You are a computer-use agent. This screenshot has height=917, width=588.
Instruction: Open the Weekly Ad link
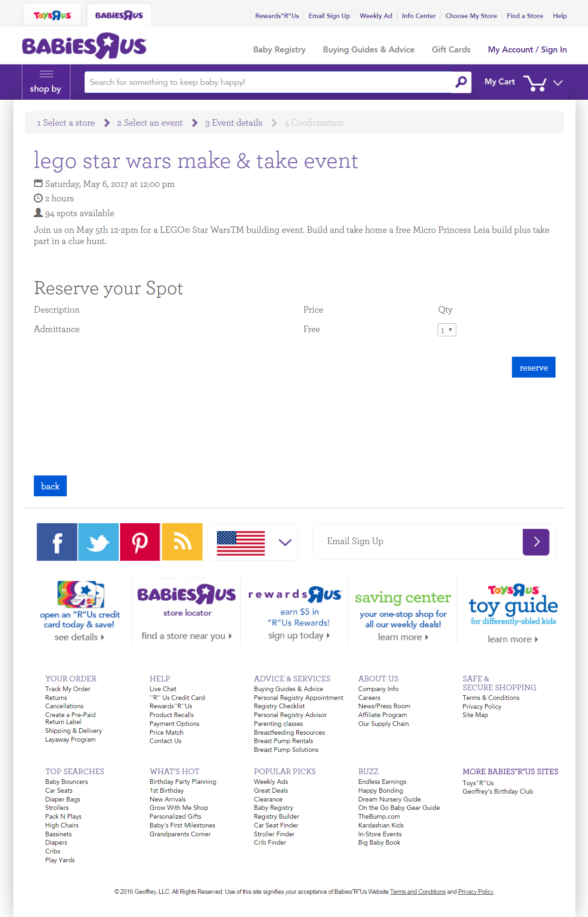(x=376, y=16)
